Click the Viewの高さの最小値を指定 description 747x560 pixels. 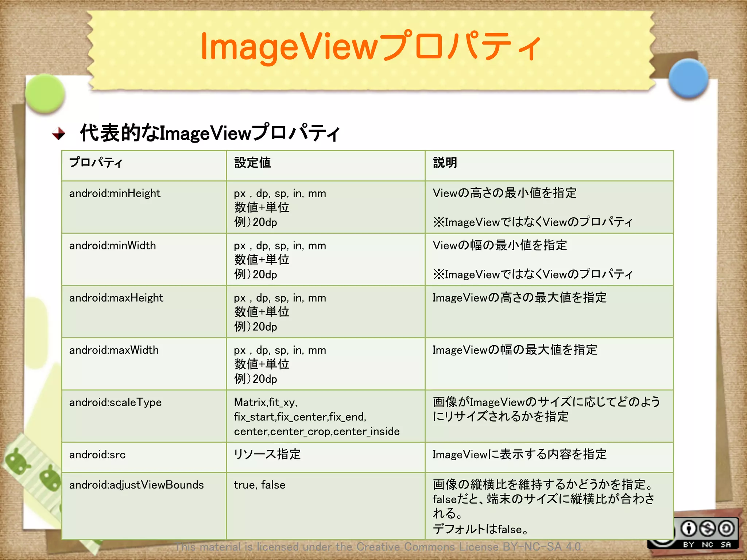tap(505, 193)
